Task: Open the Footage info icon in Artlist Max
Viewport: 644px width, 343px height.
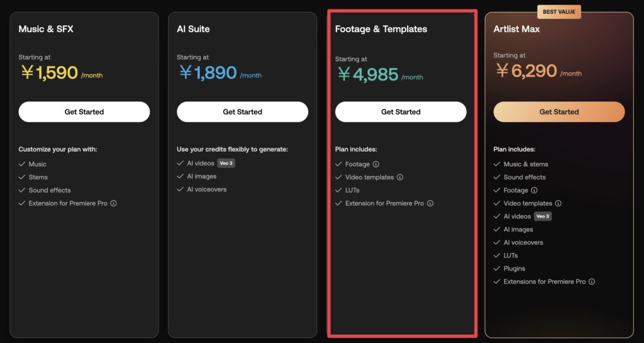Action: point(534,190)
